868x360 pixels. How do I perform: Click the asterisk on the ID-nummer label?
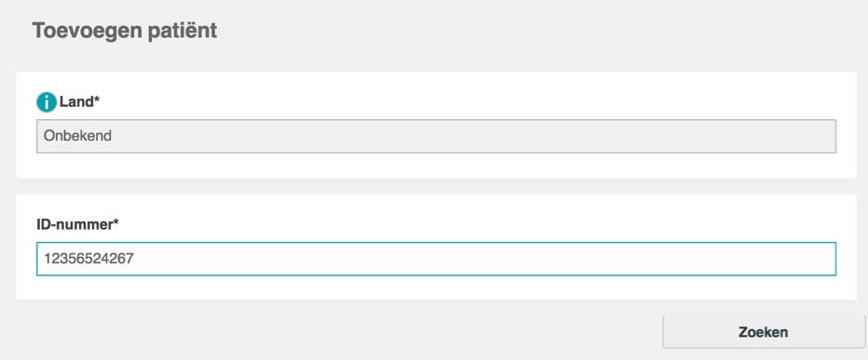pos(115,221)
